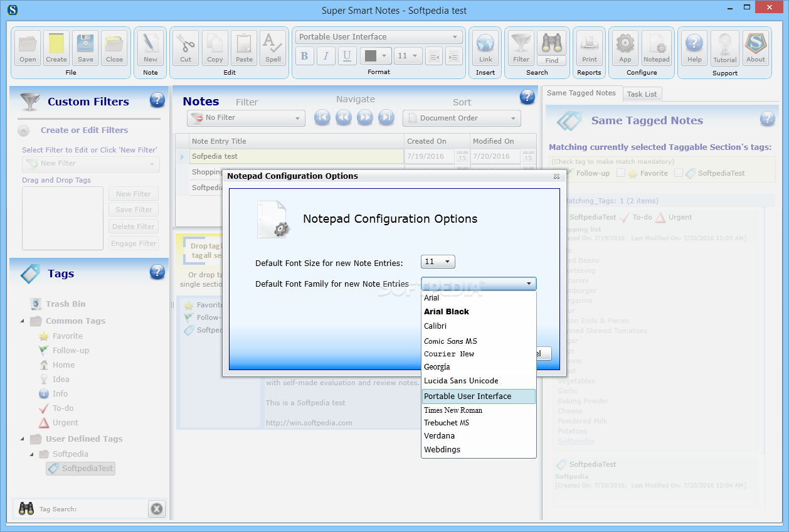Image resolution: width=789 pixels, height=532 pixels.
Task: Click the Softpedia link in shopping list
Action: click(x=576, y=441)
